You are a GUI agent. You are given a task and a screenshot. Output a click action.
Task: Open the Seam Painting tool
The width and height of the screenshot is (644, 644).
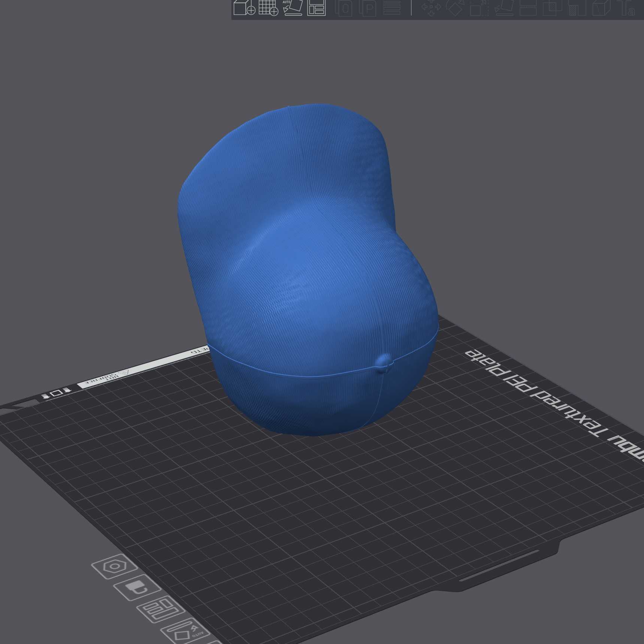(x=601, y=7)
